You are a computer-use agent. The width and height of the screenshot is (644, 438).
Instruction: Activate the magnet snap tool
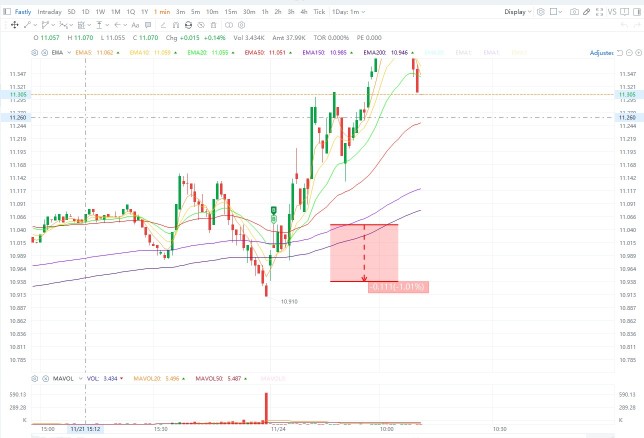coord(176,25)
